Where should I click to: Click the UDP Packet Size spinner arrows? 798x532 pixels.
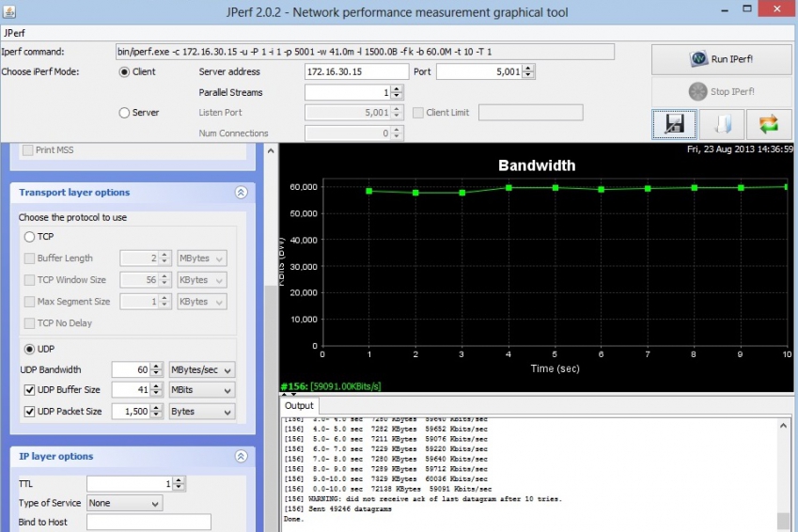[x=156, y=412]
